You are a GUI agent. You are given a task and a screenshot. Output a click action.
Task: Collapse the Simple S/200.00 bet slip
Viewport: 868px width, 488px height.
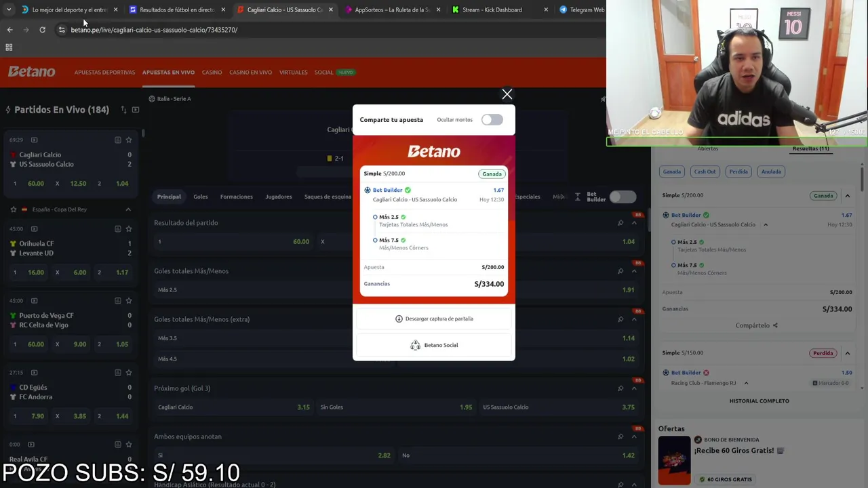point(847,196)
